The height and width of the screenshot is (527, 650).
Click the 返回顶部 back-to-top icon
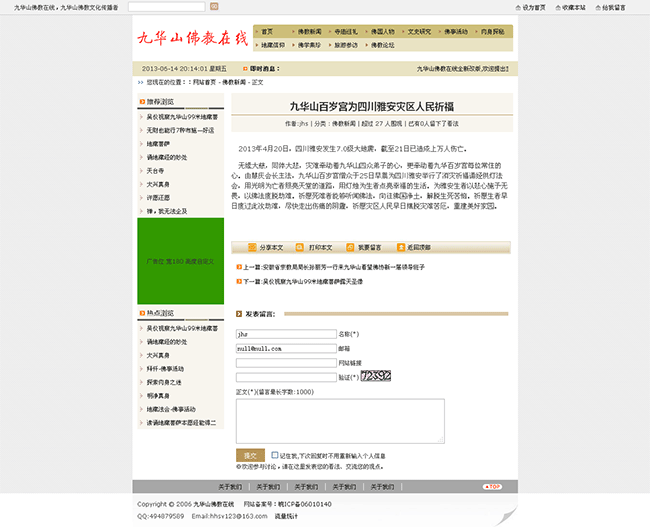(x=399, y=246)
